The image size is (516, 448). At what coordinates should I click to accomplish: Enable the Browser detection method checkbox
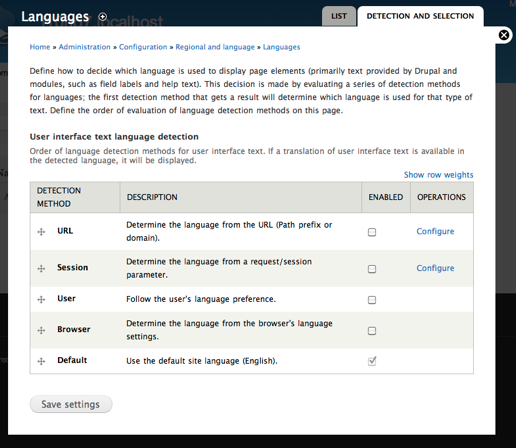(372, 331)
